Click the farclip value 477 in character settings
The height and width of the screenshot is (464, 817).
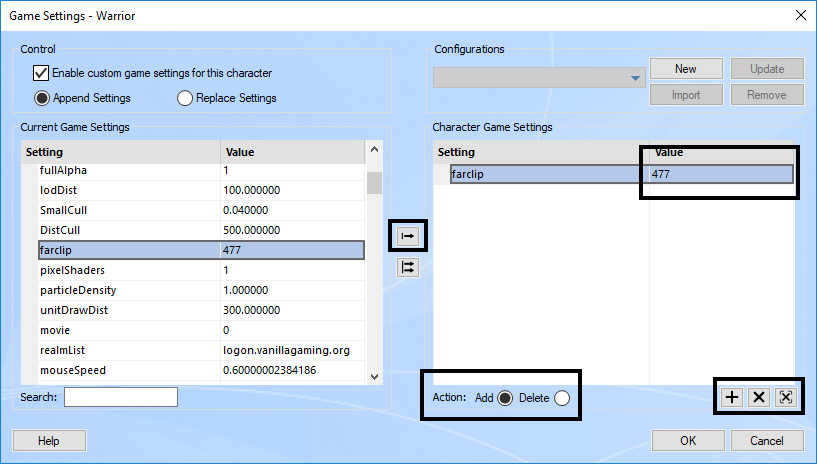tap(720, 174)
